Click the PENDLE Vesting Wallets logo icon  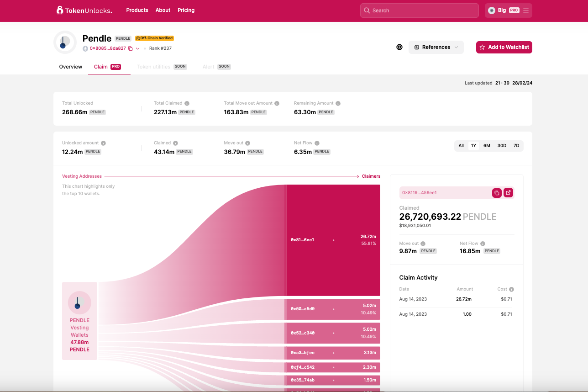79,302
